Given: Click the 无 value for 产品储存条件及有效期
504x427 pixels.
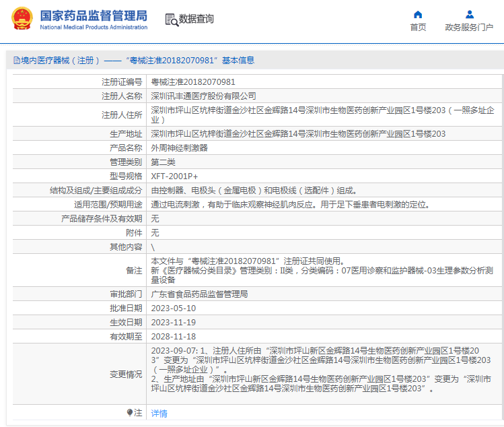Looking at the screenshot, I should tap(155, 219).
